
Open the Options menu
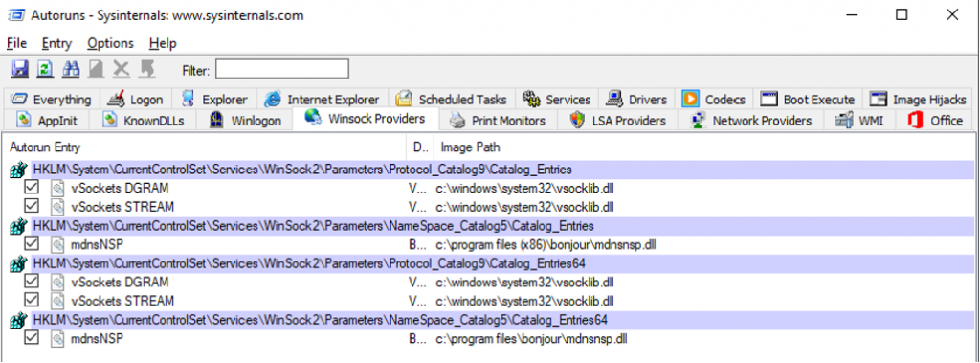[110, 43]
